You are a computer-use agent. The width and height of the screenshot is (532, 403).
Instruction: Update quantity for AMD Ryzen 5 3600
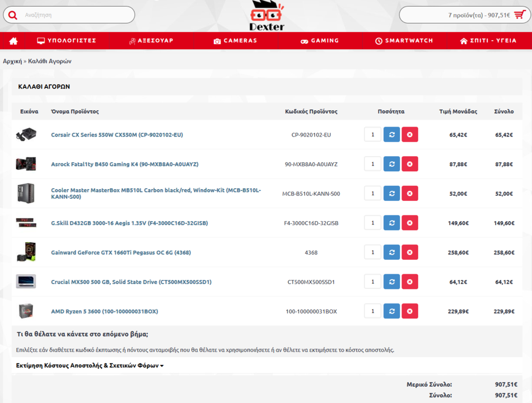[x=391, y=311]
